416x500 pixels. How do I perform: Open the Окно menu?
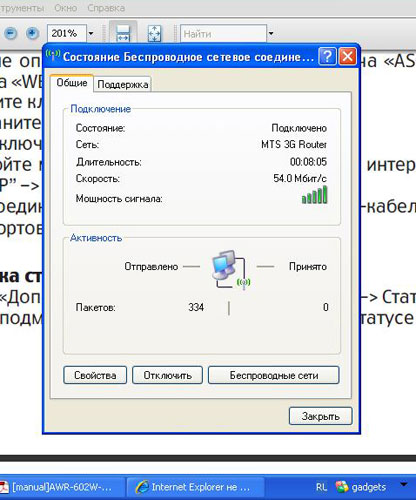click(x=66, y=8)
